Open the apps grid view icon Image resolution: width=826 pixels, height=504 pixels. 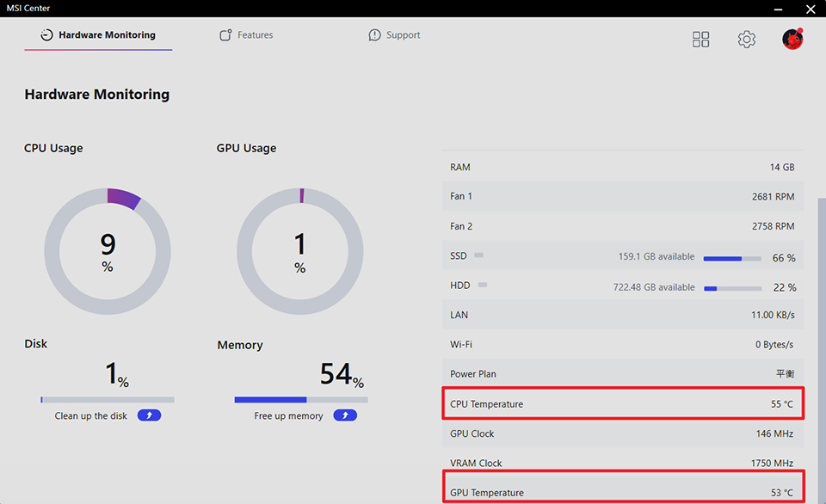pos(701,40)
